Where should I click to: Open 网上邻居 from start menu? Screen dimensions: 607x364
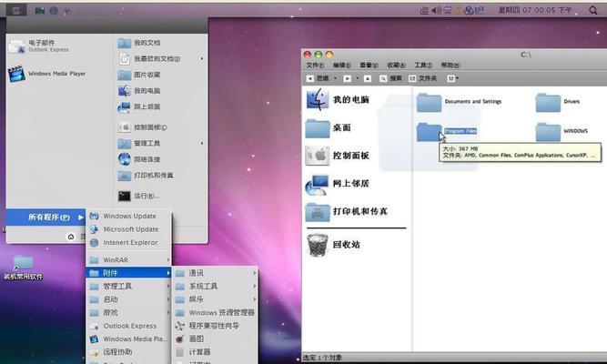139,106
